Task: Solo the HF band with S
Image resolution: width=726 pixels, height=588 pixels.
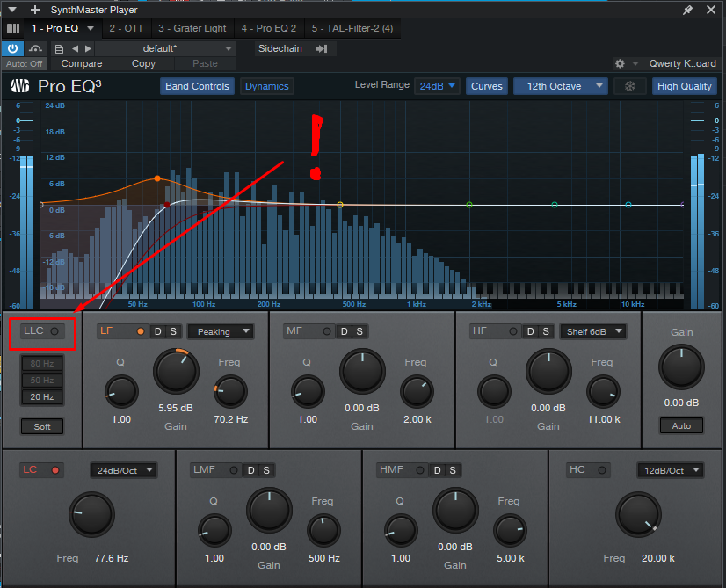Action: [546, 331]
